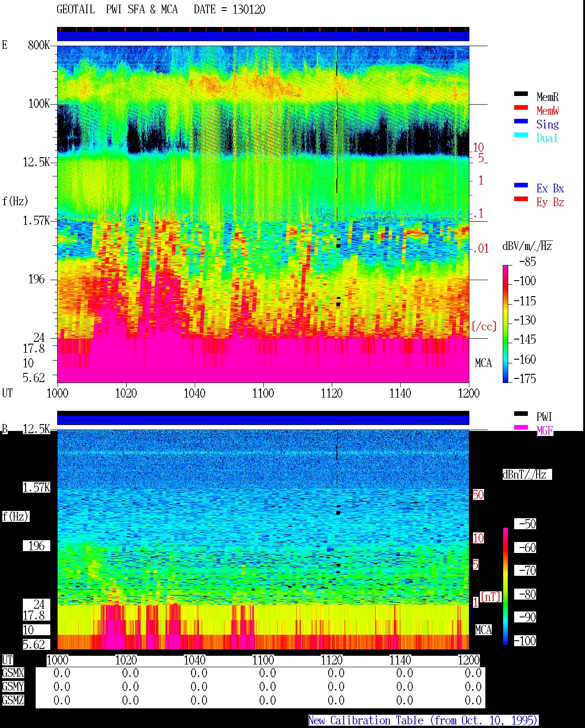Click the GEOTAIL PWI SFA & MCA title
Viewport: 585px width, 728px height.
(161, 10)
